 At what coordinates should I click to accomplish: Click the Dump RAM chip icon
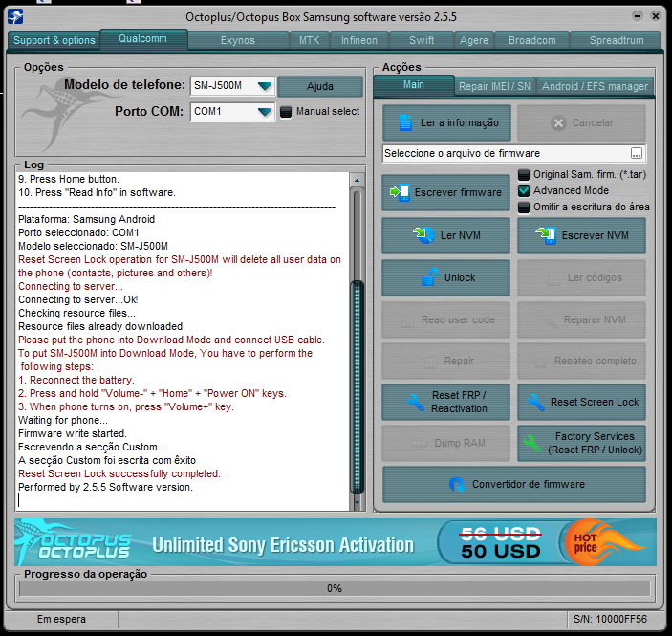tap(419, 444)
